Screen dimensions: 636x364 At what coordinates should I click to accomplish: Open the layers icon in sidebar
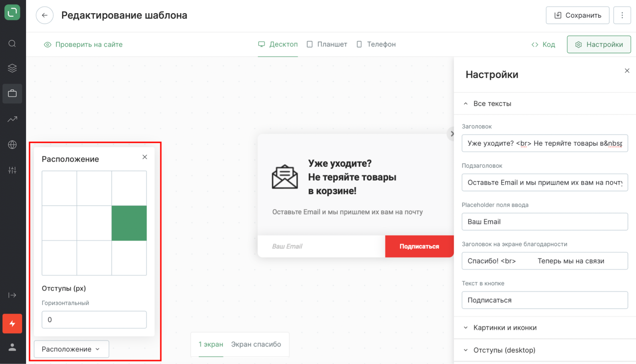coord(12,68)
